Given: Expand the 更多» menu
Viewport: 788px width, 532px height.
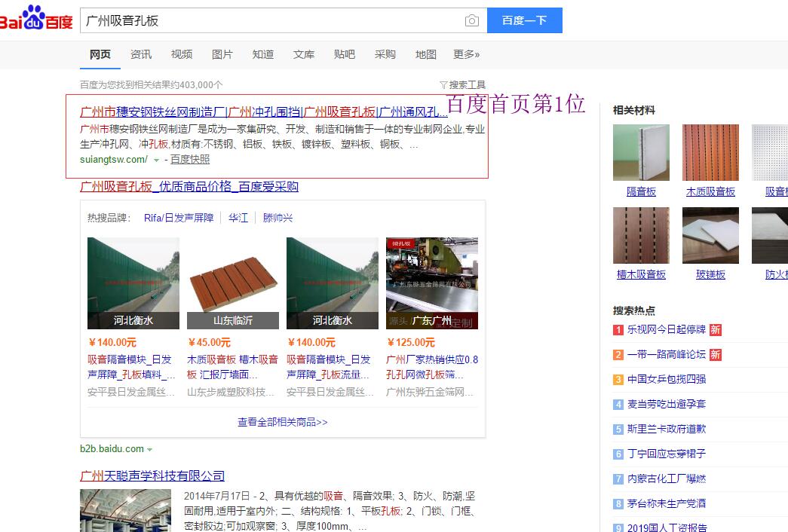Looking at the screenshot, I should click(x=466, y=54).
